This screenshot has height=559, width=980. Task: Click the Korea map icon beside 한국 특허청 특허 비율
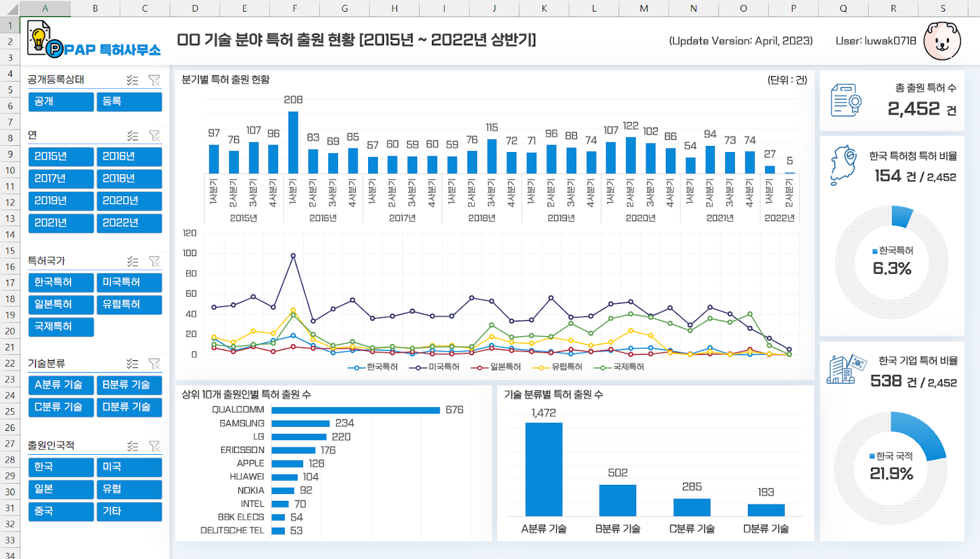tap(843, 165)
